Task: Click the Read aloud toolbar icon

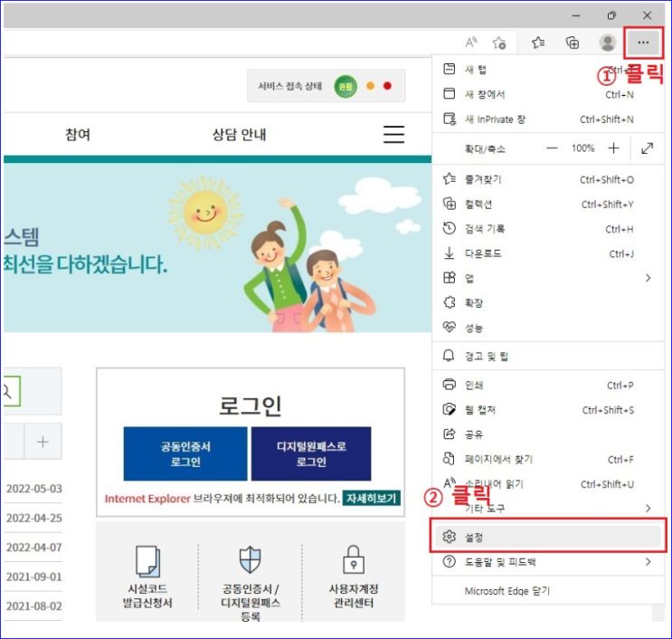Action: tap(471, 43)
